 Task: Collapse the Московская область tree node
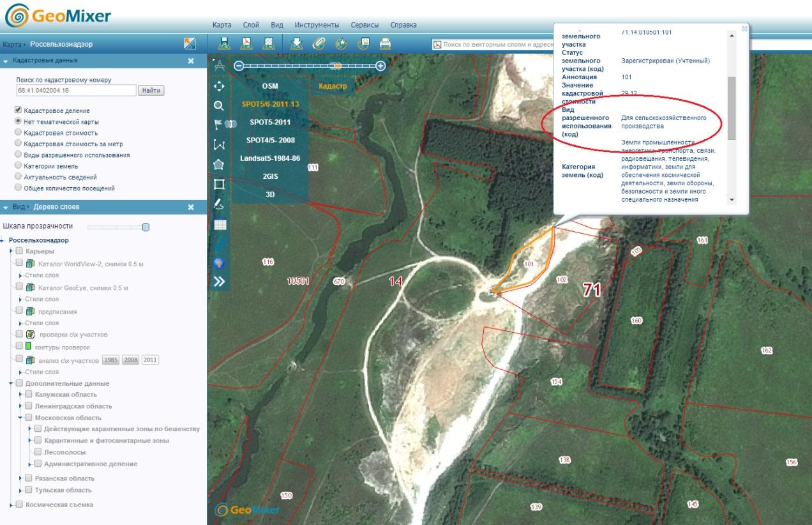coord(21,418)
